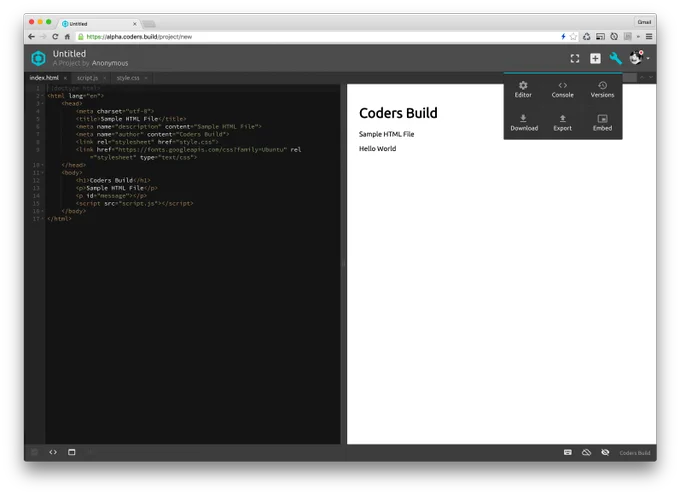
Task: Click the editor-preview split divider handle
Action: [x=343, y=263]
